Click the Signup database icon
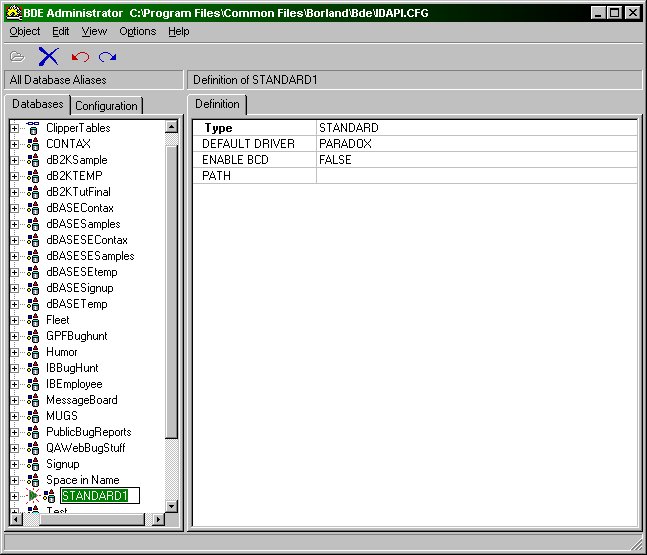The width and height of the screenshot is (647, 555). [33, 464]
